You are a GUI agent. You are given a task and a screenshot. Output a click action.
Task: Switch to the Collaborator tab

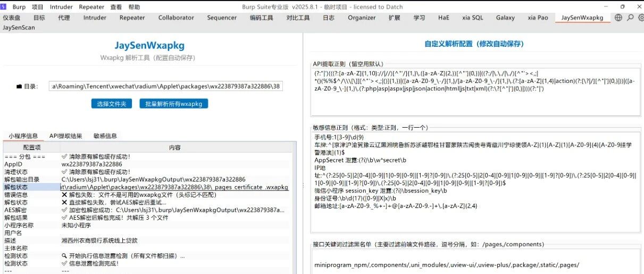click(x=176, y=18)
